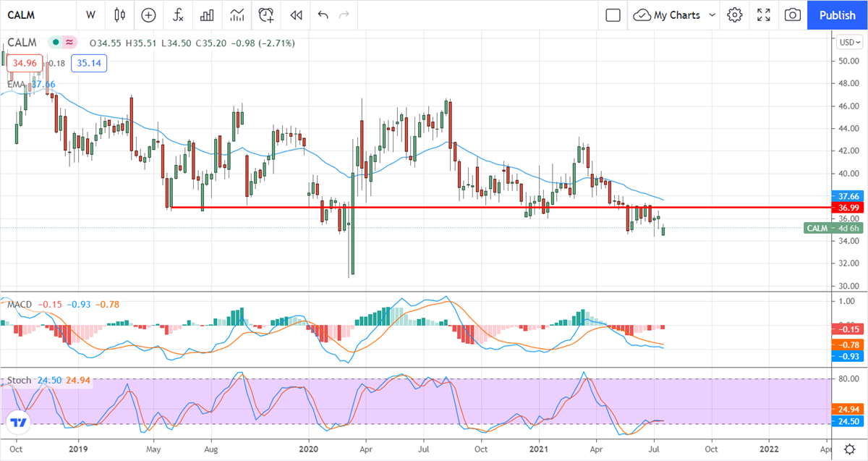
Task: Start bar replay with the rewind icon
Action: tap(295, 15)
